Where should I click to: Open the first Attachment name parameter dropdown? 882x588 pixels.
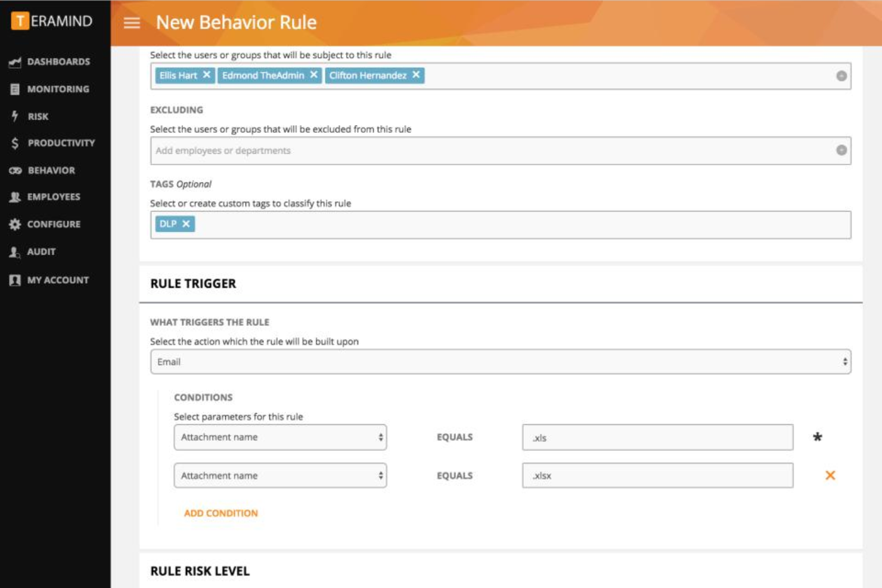(279, 437)
